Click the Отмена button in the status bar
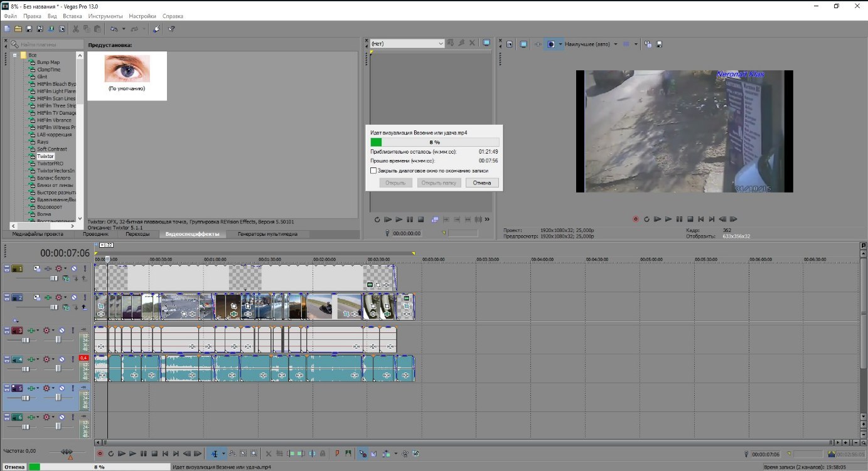The image size is (868, 471). [x=13, y=467]
